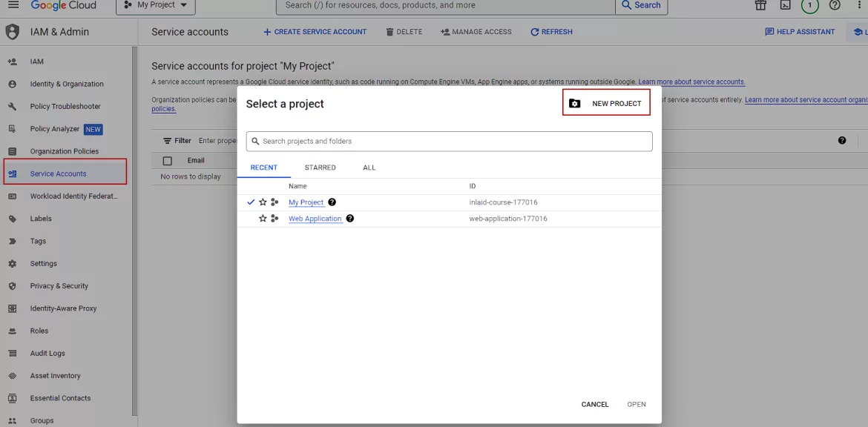Star the Web Application row

(x=263, y=219)
